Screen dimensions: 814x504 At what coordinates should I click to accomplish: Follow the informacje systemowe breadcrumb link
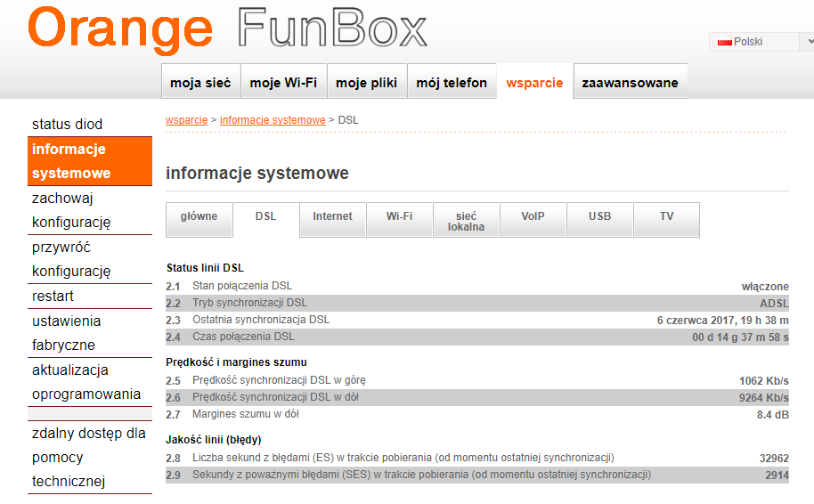(x=273, y=120)
